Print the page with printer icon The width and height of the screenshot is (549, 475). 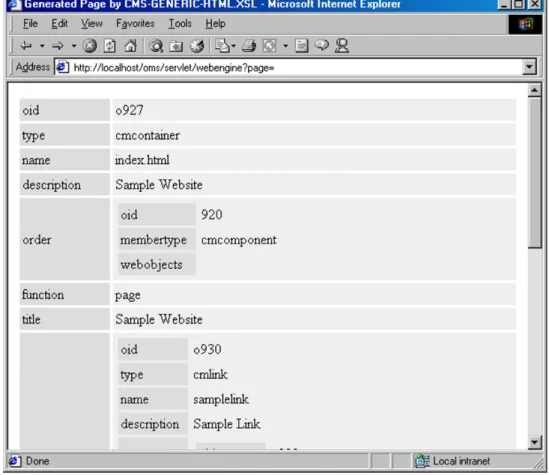249,46
